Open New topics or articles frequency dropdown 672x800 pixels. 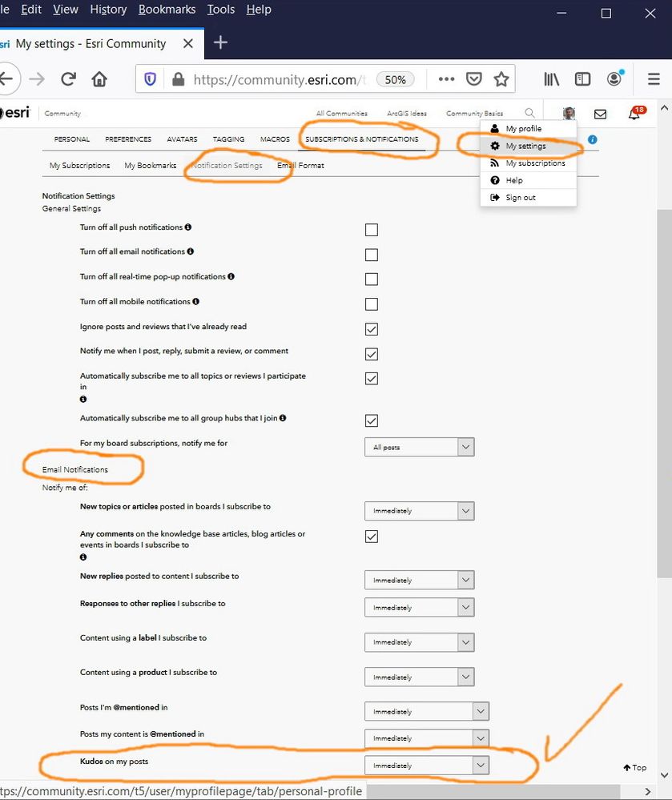[420, 511]
